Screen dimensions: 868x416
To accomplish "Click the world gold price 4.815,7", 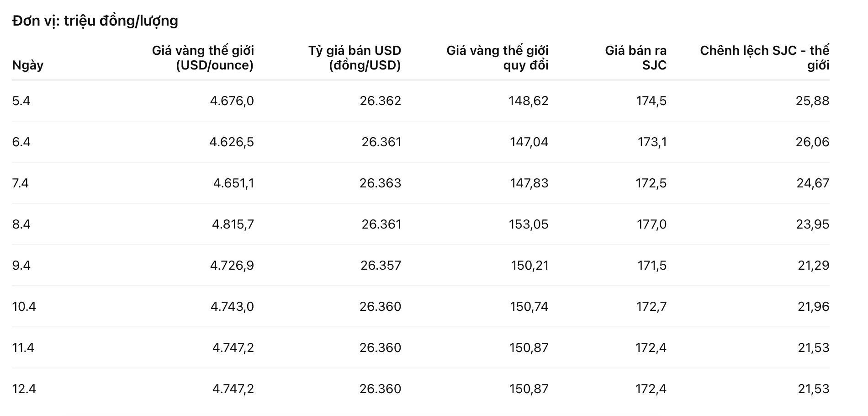I will [x=233, y=224].
